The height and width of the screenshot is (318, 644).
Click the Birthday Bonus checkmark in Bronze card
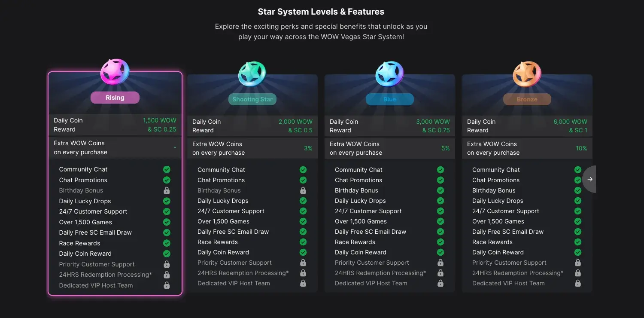point(578,190)
